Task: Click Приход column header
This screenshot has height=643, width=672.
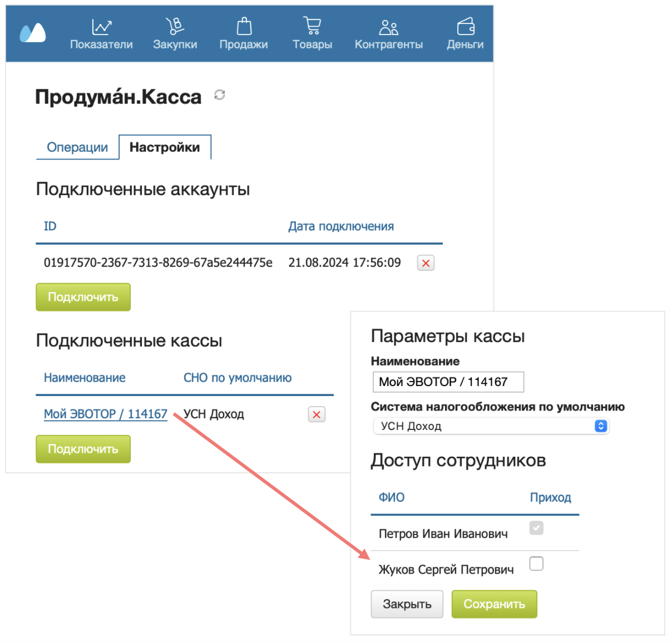Action: 550,497
